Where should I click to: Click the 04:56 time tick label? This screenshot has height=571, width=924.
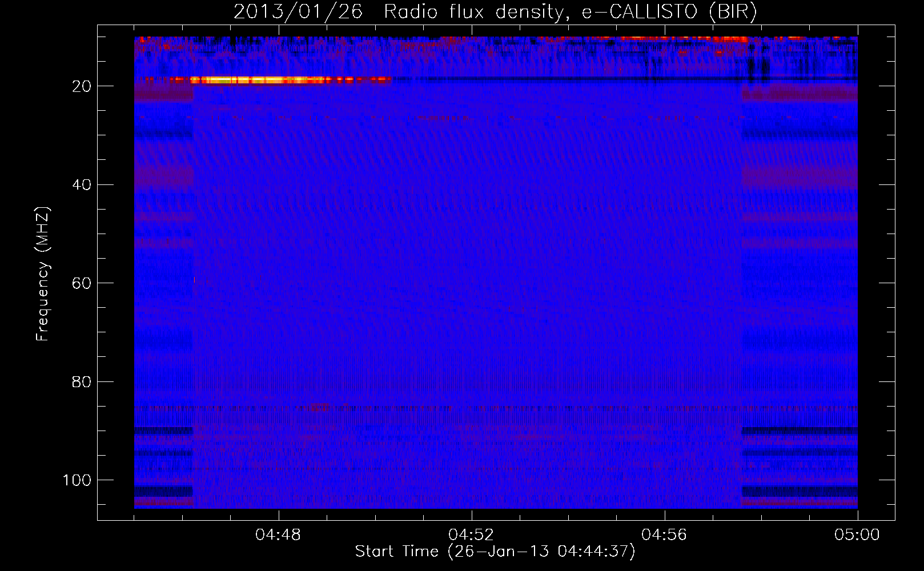pyautogui.click(x=664, y=535)
